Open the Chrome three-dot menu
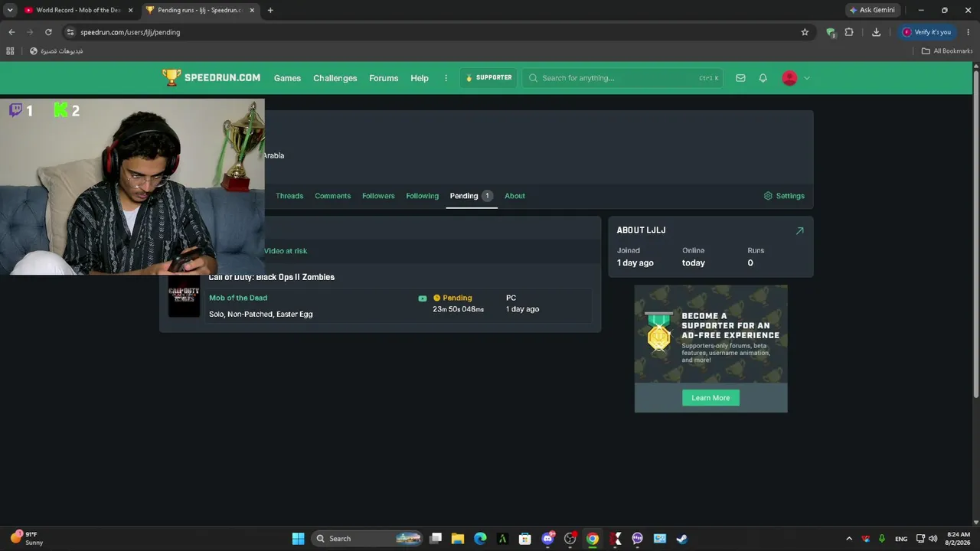This screenshot has width=980, height=551. pyautogui.click(x=969, y=32)
